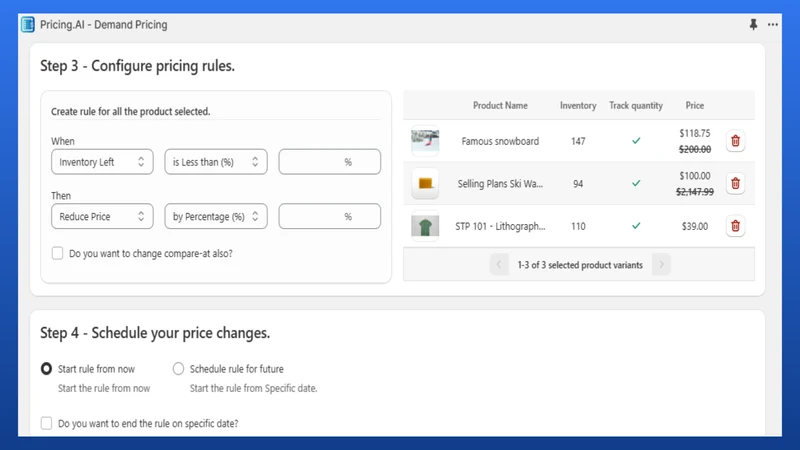Focus the Then price percent input field

[330, 216]
